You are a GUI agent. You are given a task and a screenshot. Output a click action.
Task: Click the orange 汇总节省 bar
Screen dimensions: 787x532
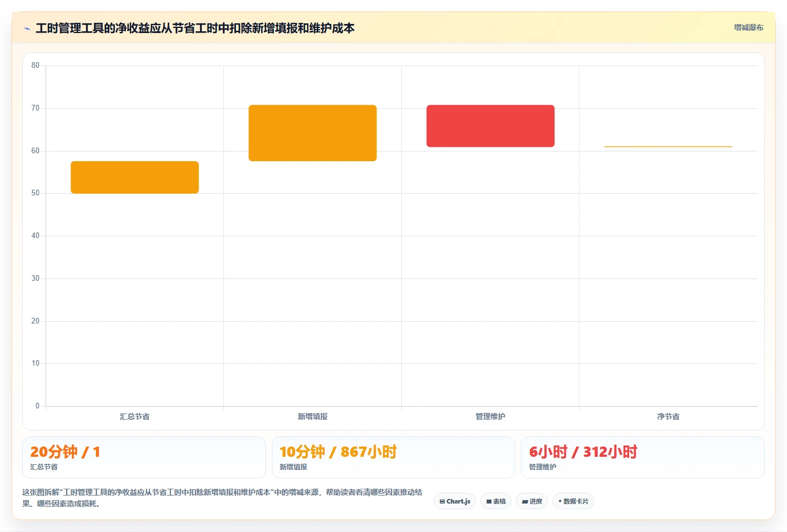pyautogui.click(x=134, y=177)
